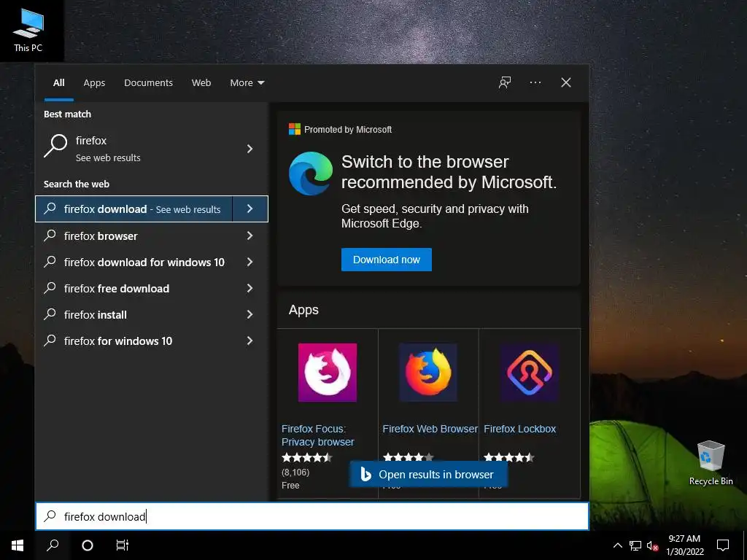Click the Firefox Focus app icon
747x560 pixels.
(328, 373)
